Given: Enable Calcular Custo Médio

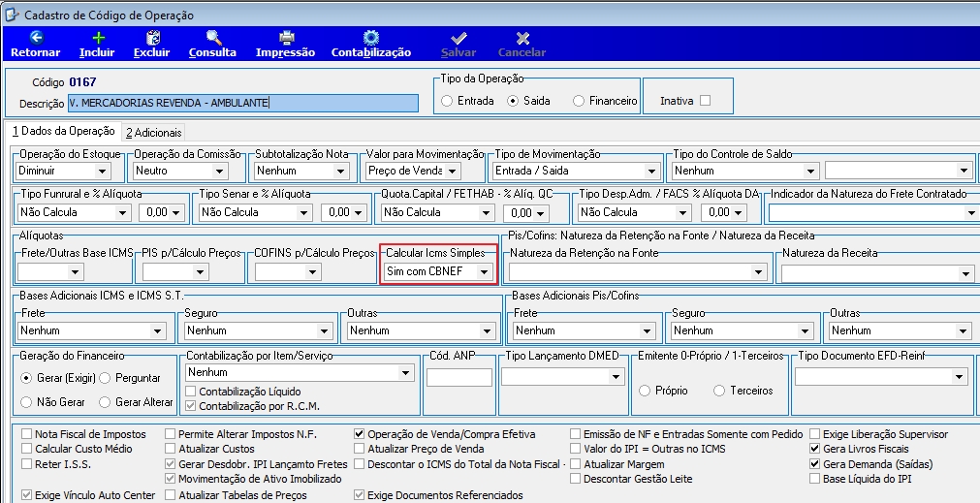Looking at the screenshot, I should click(26, 449).
